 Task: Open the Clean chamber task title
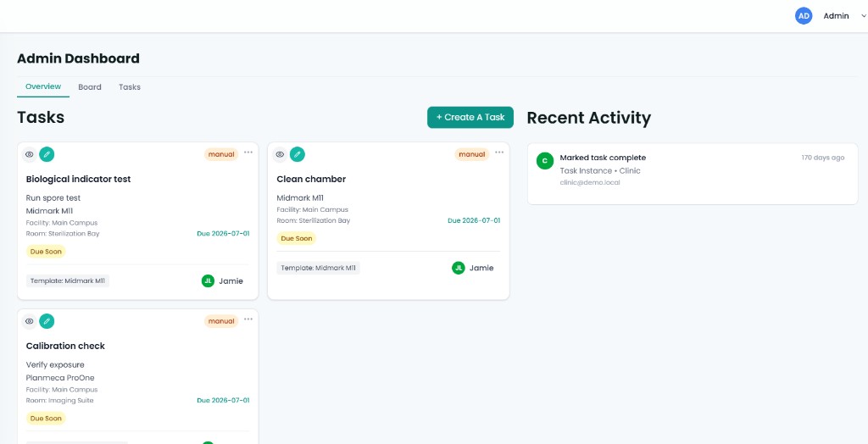[311, 180]
